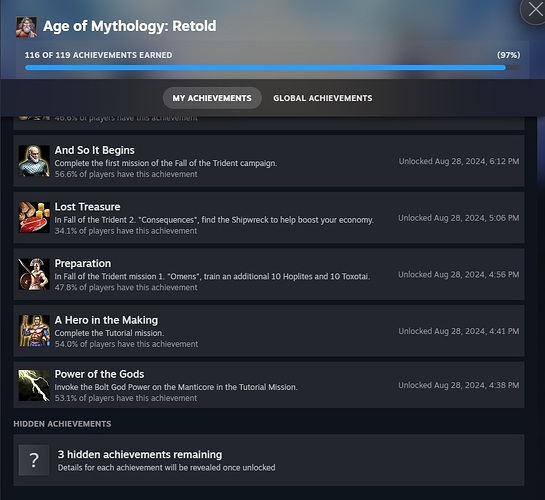This screenshot has width=545, height=500.
Task: Select 'Power of the Gods' title
Action: pyautogui.click(x=99, y=374)
